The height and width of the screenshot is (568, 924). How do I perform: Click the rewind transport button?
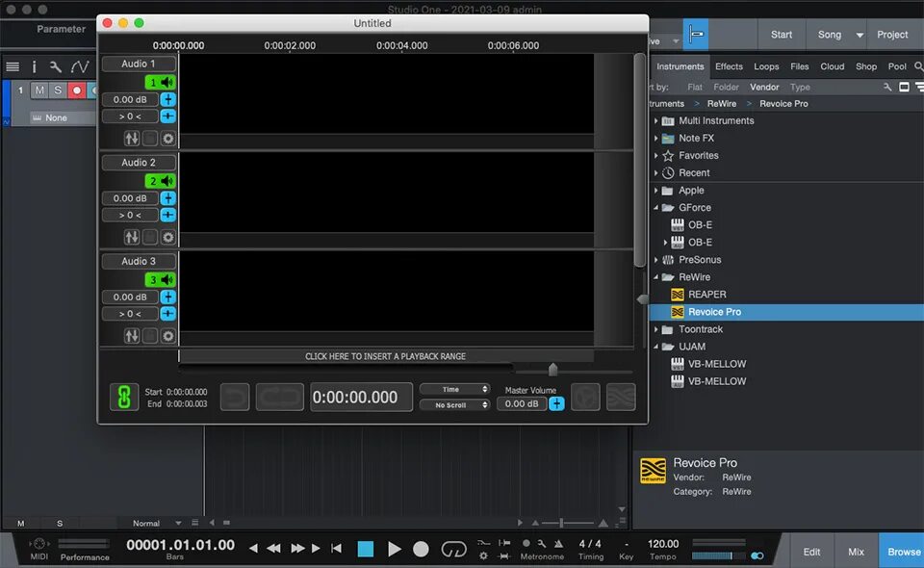coord(273,549)
